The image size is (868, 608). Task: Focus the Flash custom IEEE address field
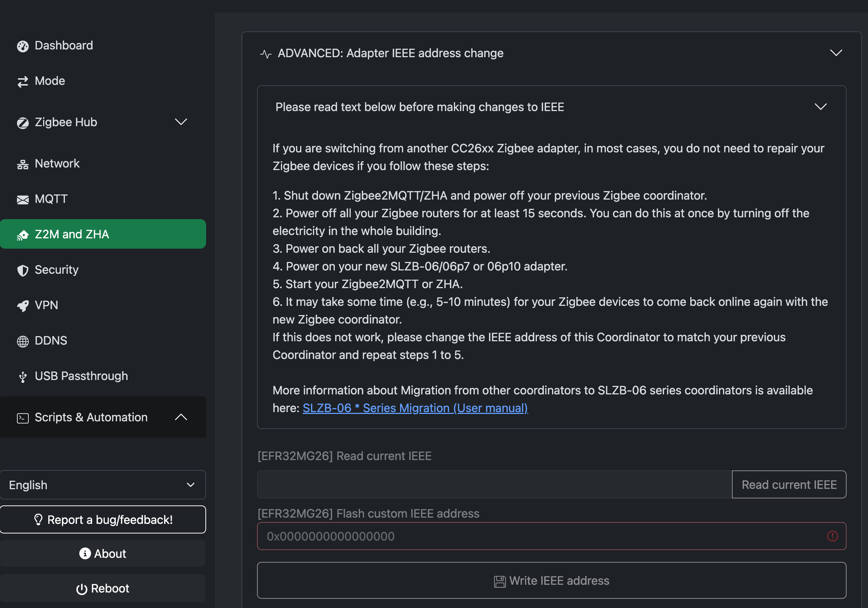(x=552, y=536)
